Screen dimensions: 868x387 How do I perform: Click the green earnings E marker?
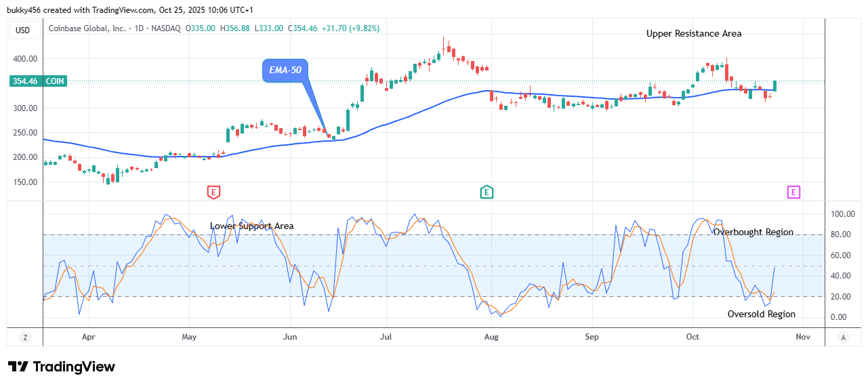coord(487,192)
